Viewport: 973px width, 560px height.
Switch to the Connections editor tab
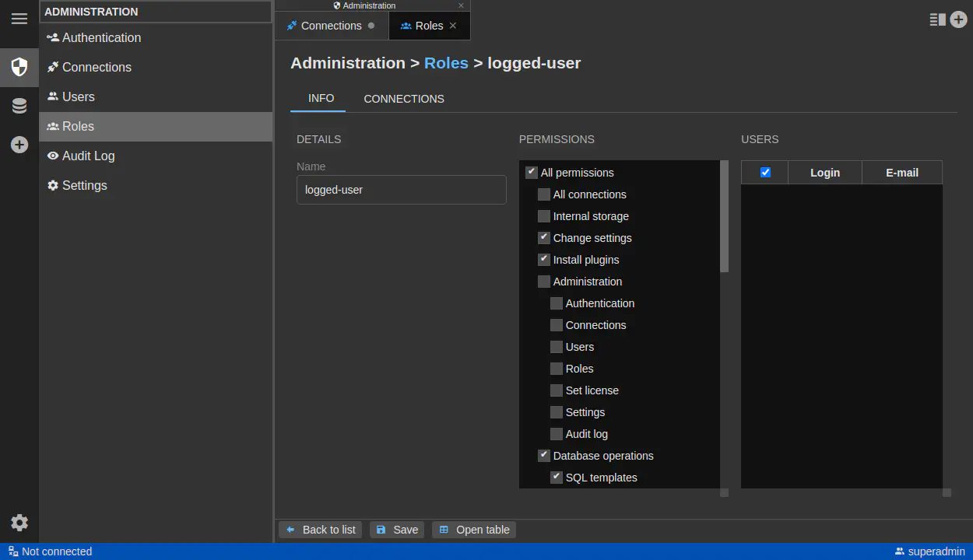tap(332, 26)
